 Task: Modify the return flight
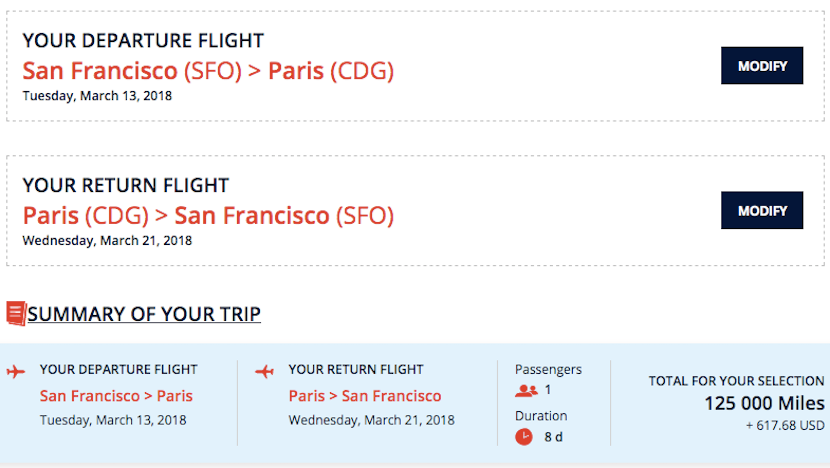762,211
